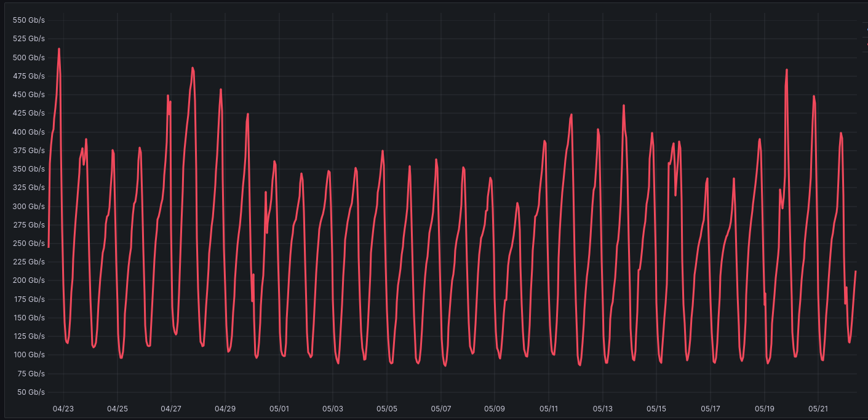
Task: Click the 05/15 tick label on the time axis
Action: (656, 408)
